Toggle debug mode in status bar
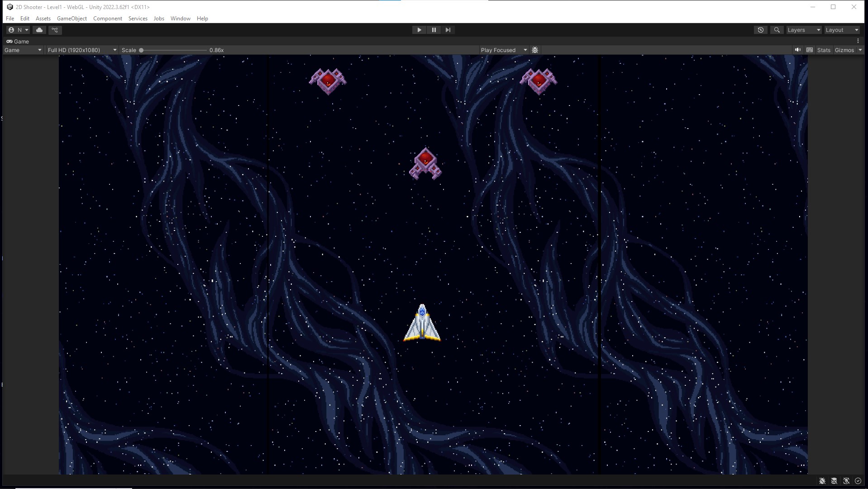 coord(822,481)
